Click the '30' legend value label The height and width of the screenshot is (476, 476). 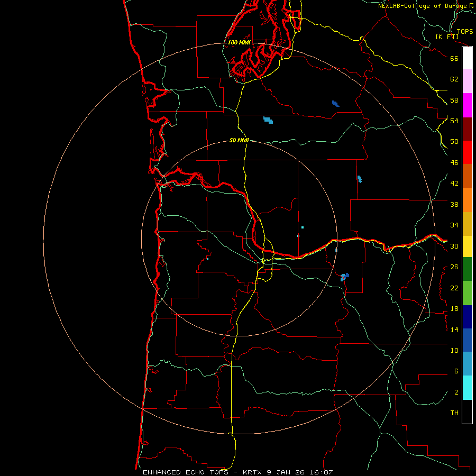pos(454,246)
